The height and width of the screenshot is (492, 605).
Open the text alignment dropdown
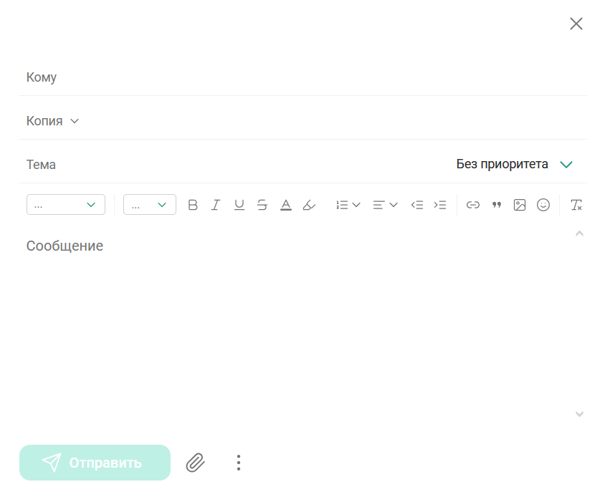(385, 205)
